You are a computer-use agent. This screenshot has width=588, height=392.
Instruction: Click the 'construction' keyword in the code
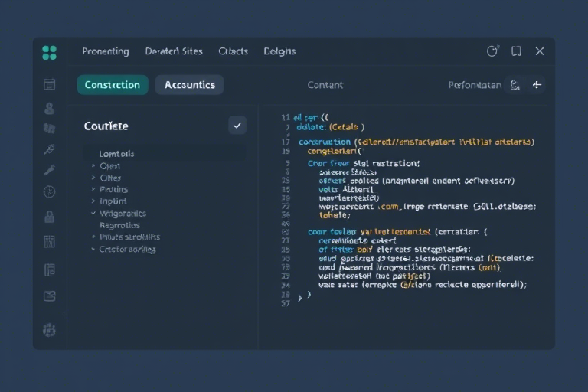pyautogui.click(x=325, y=142)
